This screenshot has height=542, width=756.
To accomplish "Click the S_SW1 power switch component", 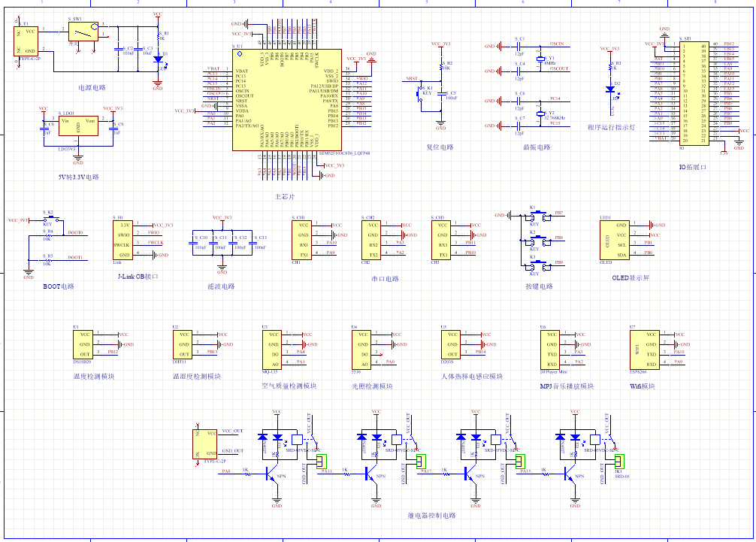I will coord(82,32).
